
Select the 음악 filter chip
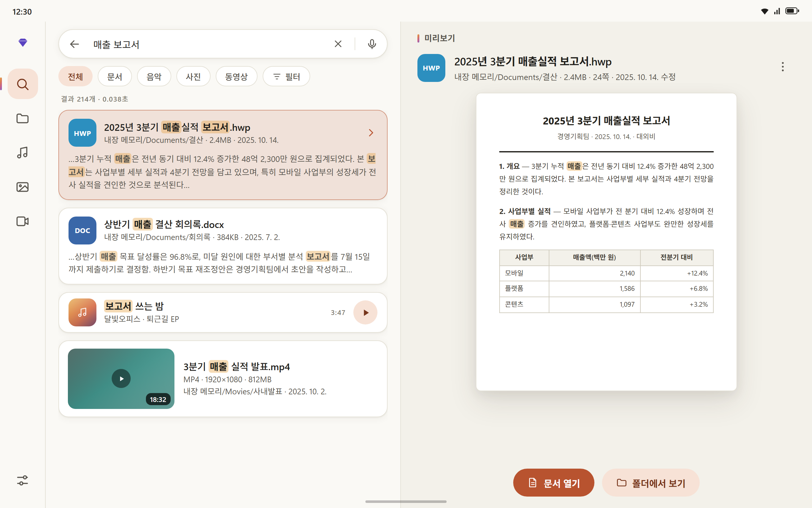pos(154,76)
